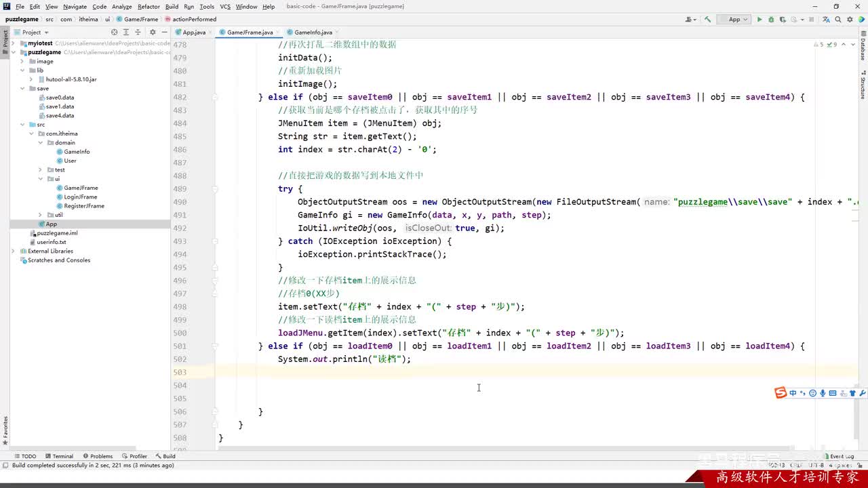Run with coverage icon
This screenshot has height=488, width=868.
(x=783, y=20)
